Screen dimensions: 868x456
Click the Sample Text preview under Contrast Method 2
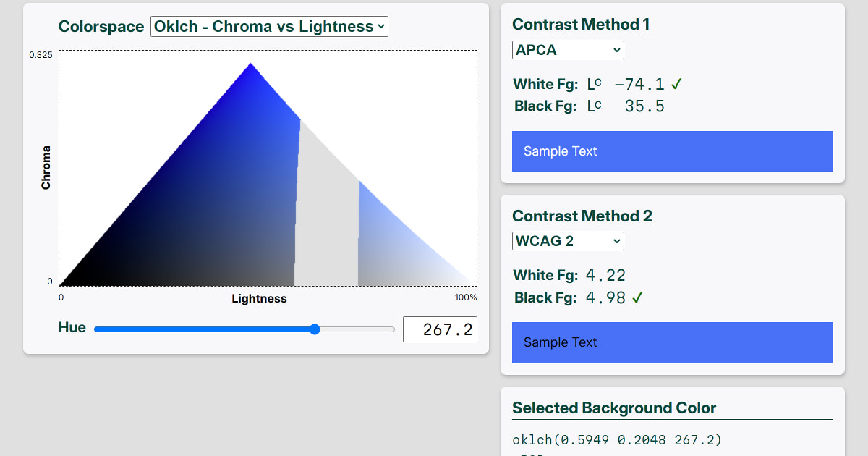[672, 342]
